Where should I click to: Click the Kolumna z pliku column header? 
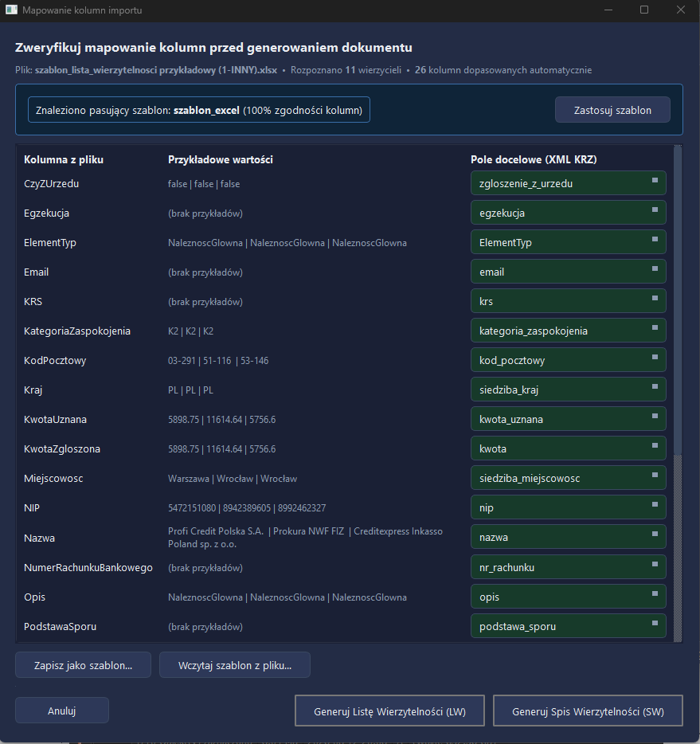click(x=64, y=159)
